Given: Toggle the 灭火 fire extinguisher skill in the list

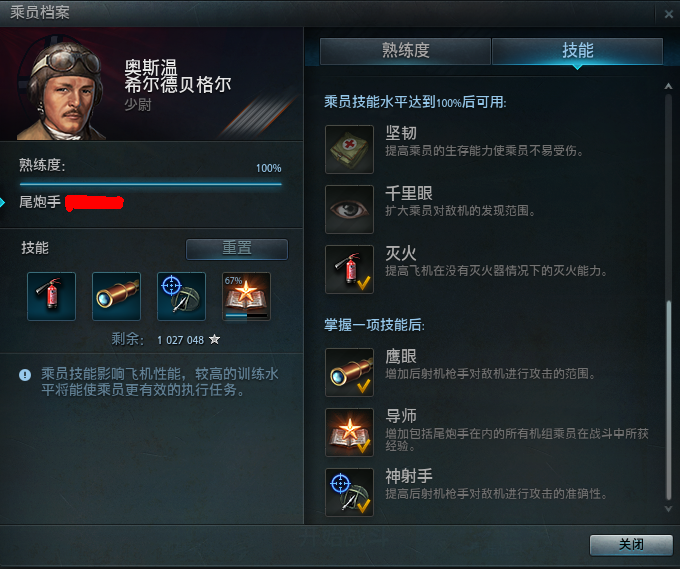Looking at the screenshot, I should click(x=349, y=269).
